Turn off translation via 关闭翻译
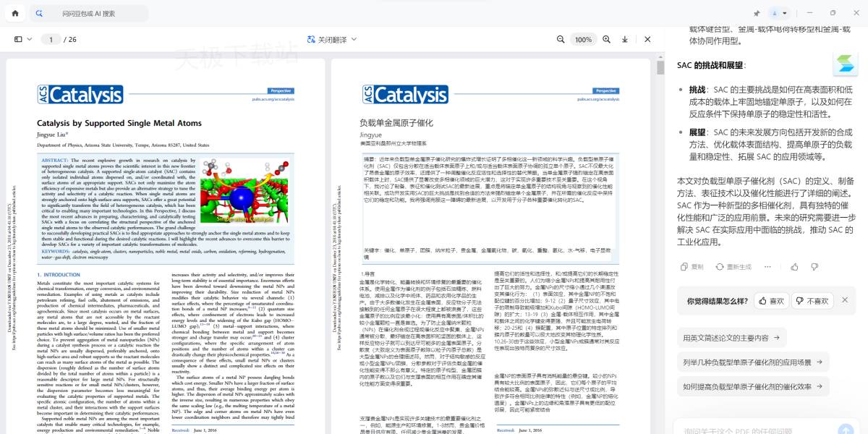Screen dimensions: 868x434 tap(327, 39)
